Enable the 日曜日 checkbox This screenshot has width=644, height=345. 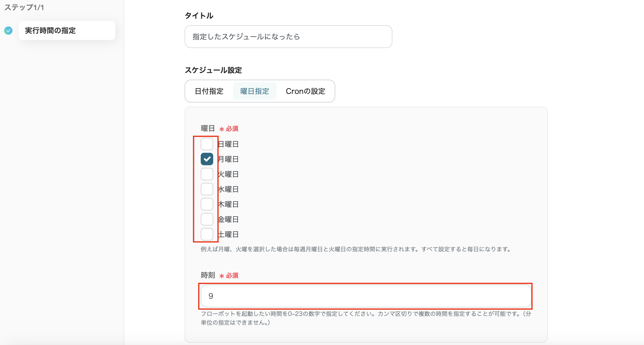pyautogui.click(x=207, y=144)
